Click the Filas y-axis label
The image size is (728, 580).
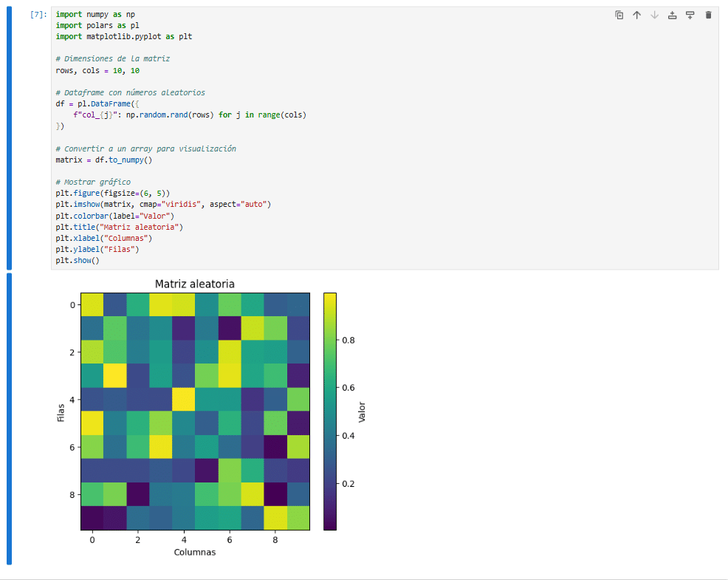[61, 413]
